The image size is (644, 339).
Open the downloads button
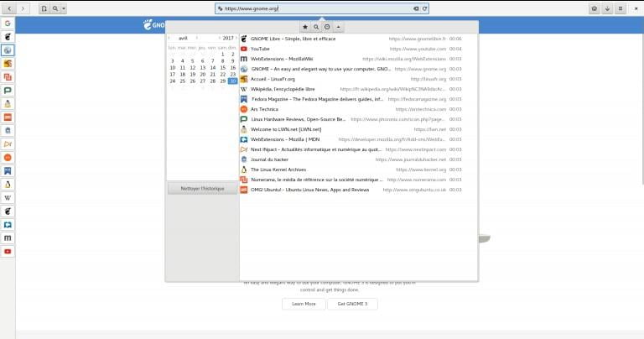tap(607, 8)
